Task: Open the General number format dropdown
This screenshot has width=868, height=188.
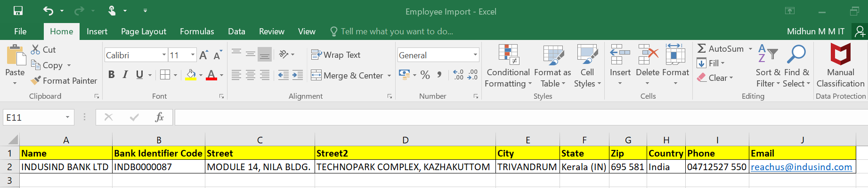Action: 475,55
